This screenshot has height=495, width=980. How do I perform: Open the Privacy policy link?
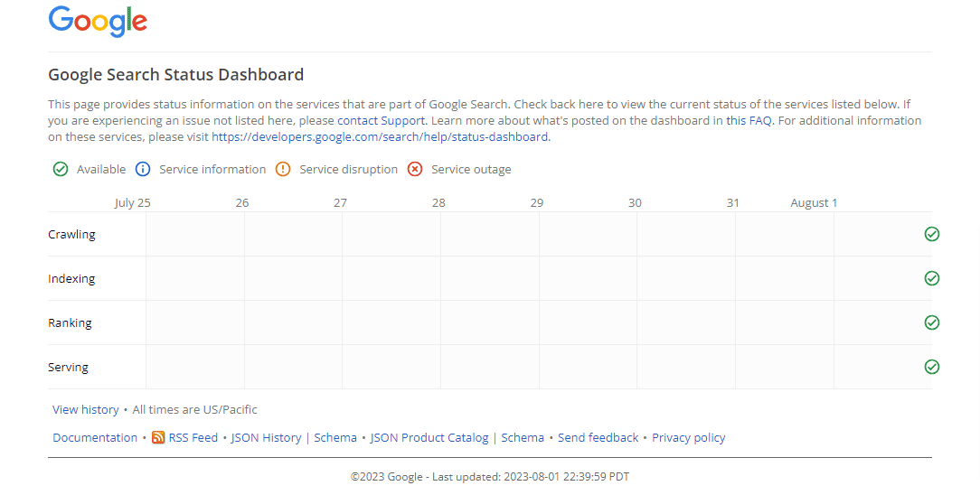(x=689, y=437)
